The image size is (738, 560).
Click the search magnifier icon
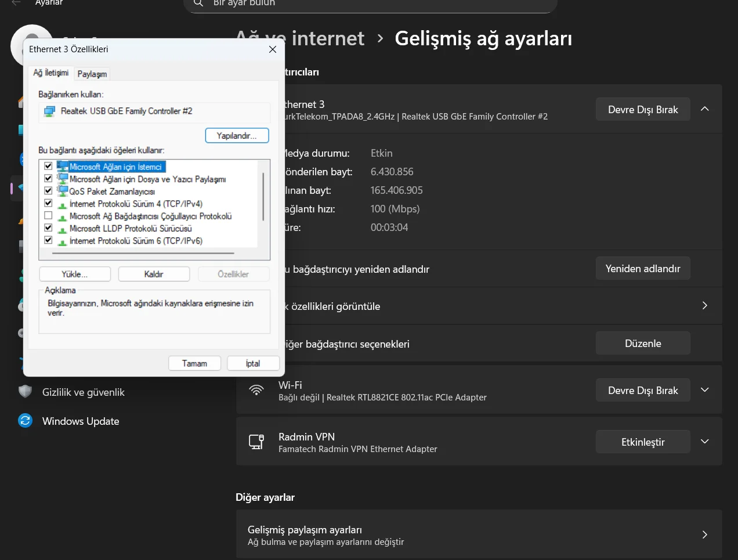tap(198, 3)
